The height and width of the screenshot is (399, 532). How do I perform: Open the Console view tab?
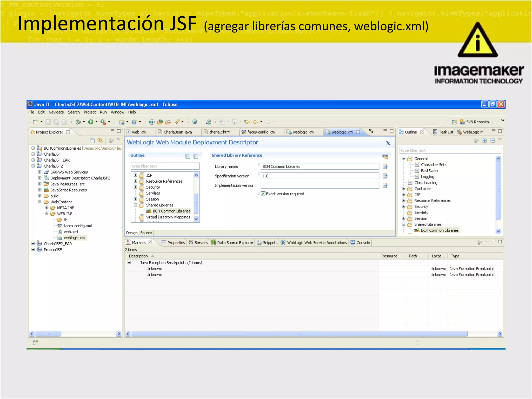(x=360, y=243)
